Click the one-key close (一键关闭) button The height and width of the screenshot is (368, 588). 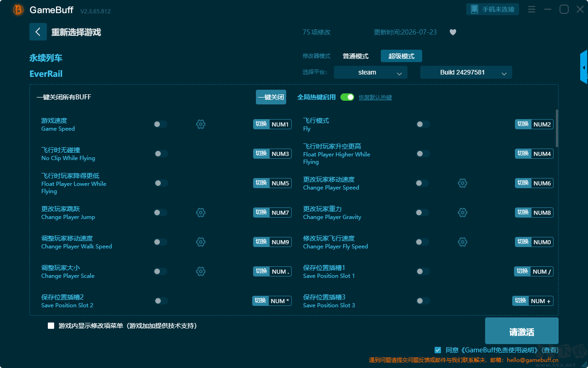coord(271,97)
